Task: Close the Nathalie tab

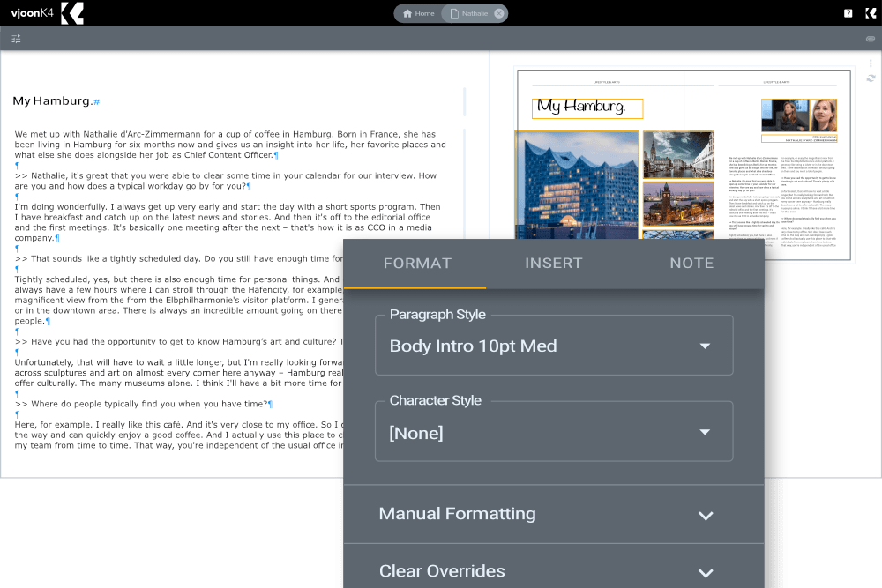Action: (x=499, y=13)
